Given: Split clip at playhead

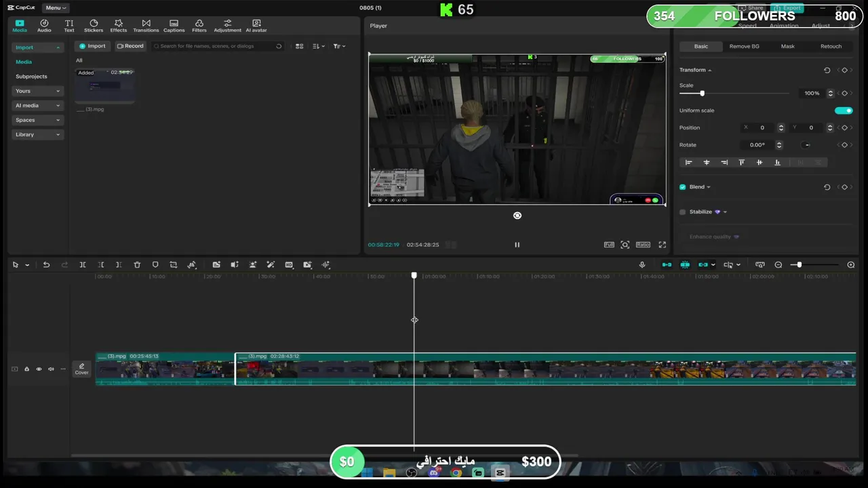Looking at the screenshot, I should (x=83, y=265).
